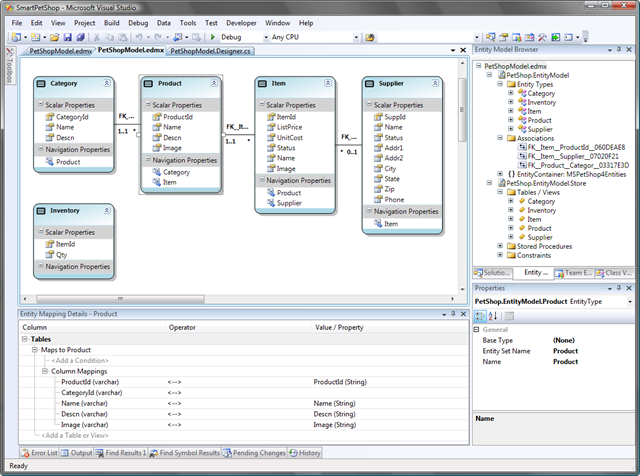The height and width of the screenshot is (476, 640).
Task: Open the Any CPU platform dropdown
Action: point(356,38)
